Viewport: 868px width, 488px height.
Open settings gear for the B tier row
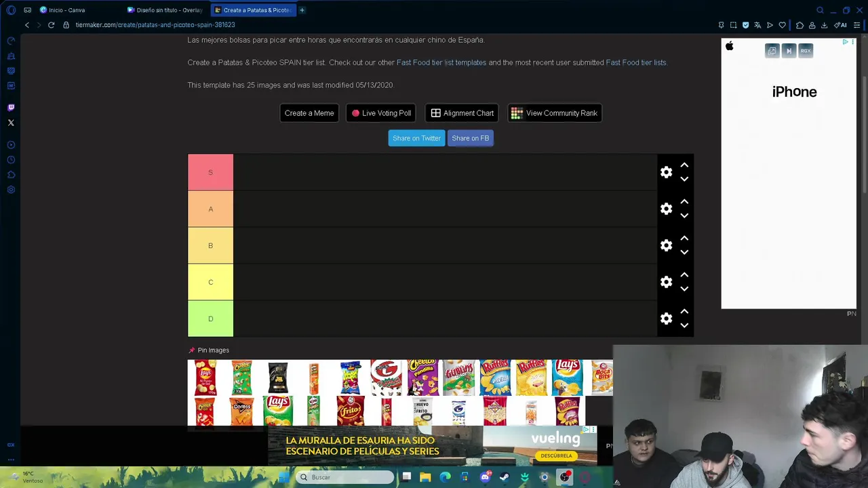click(x=666, y=245)
